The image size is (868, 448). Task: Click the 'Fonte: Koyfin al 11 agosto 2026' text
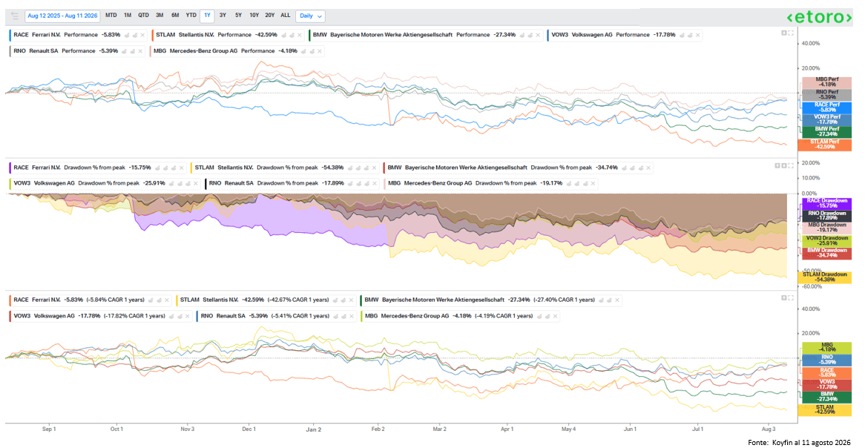tap(798, 443)
